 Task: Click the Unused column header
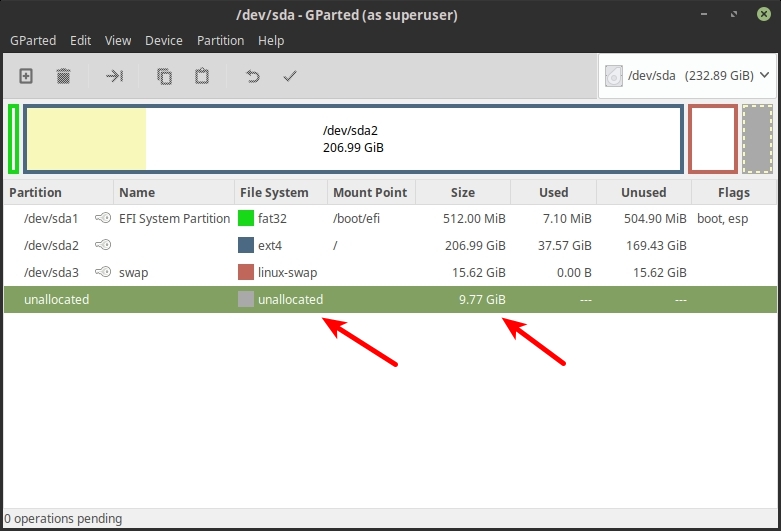point(644,192)
